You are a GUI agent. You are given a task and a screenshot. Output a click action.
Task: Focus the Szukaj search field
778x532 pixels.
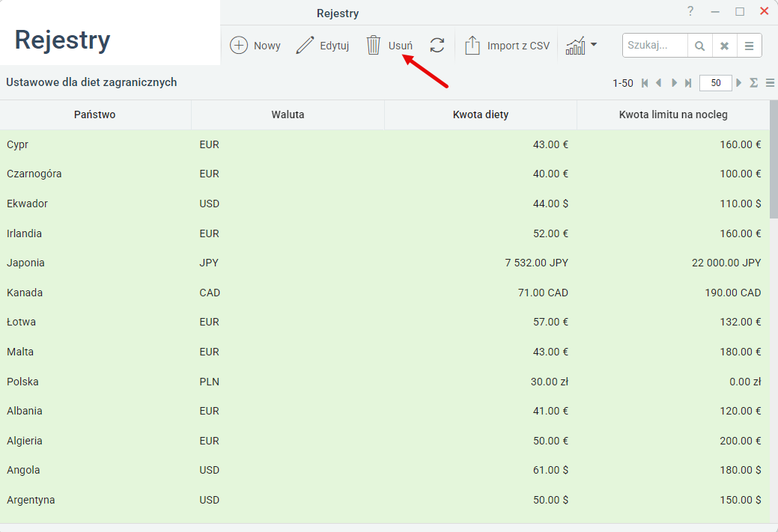(655, 46)
